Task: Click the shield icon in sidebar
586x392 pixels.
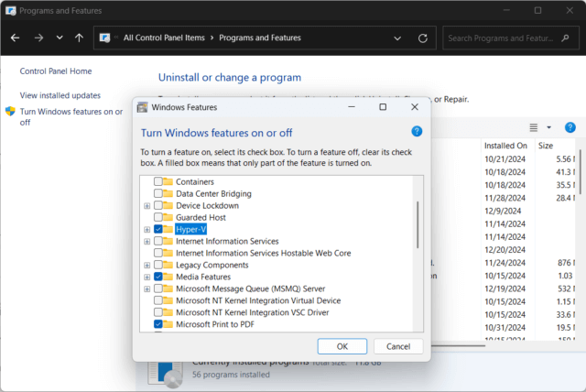Action: tap(10, 112)
